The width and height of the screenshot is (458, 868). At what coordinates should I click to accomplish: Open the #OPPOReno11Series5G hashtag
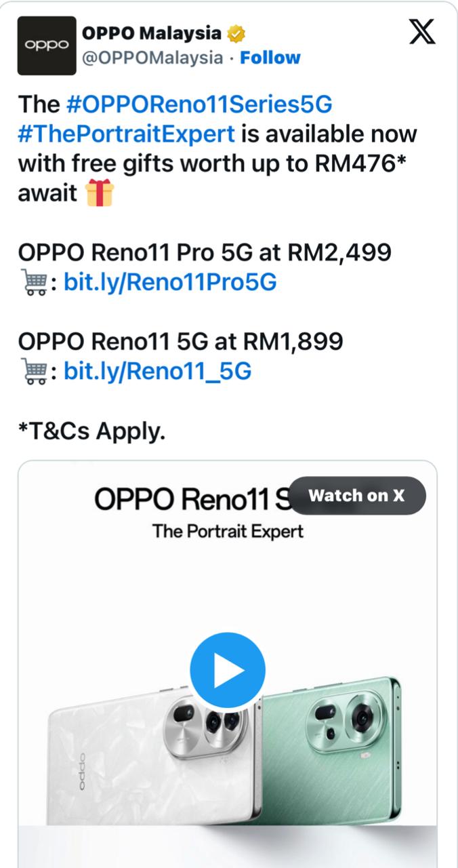click(x=199, y=104)
